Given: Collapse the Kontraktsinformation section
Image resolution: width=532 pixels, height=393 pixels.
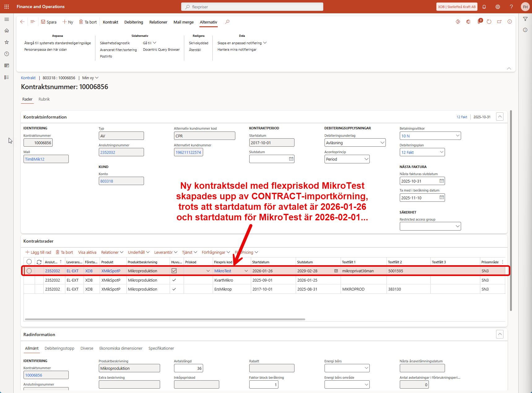Looking at the screenshot, I should point(499,117).
